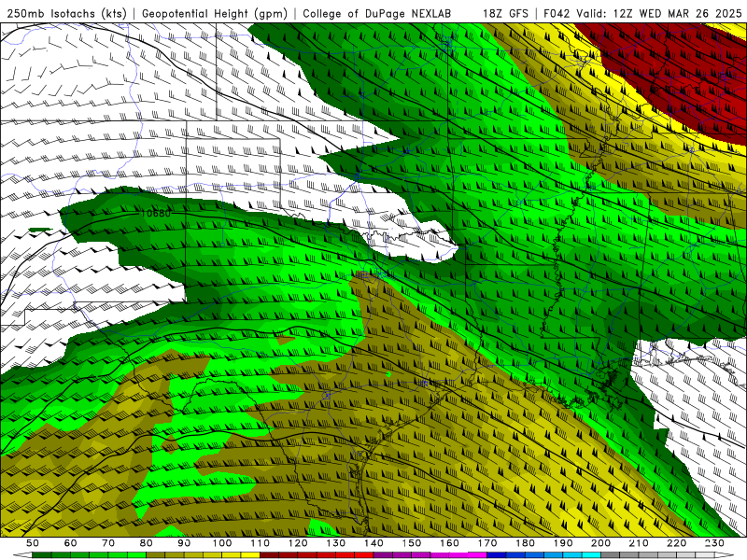Select the magenta swatch ending at 170
This screenshot has height=560, width=747.
point(478,555)
